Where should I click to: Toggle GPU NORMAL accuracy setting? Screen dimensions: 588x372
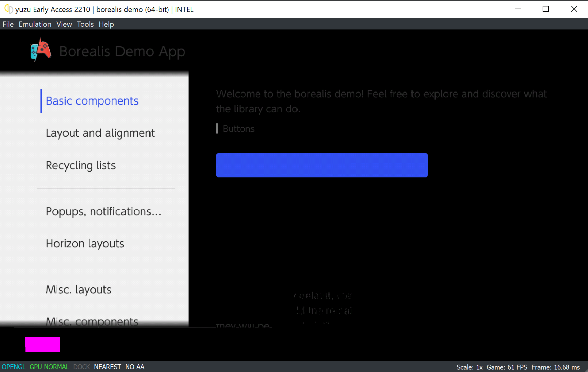(x=49, y=367)
